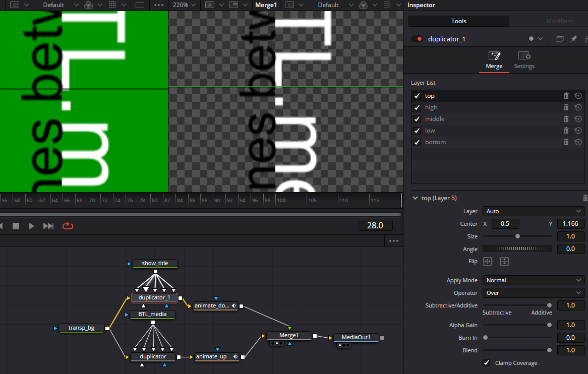Open dropdown arrow beside duplicator_1 color dot
The image size is (588, 374).
541,39
